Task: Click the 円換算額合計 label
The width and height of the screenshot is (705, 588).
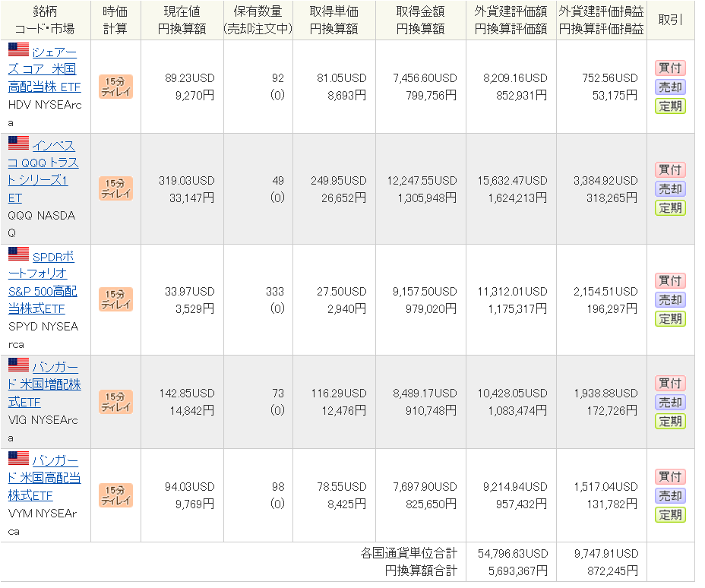Action: 421,571
